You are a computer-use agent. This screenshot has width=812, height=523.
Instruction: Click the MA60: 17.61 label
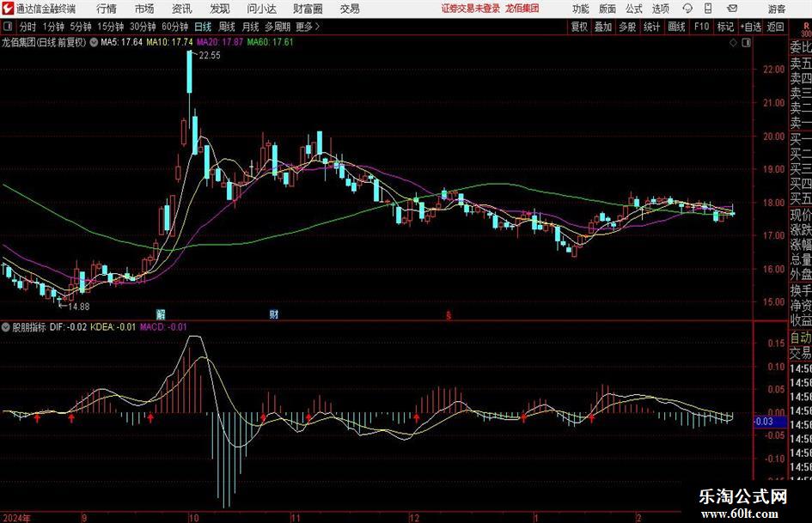tap(271, 42)
